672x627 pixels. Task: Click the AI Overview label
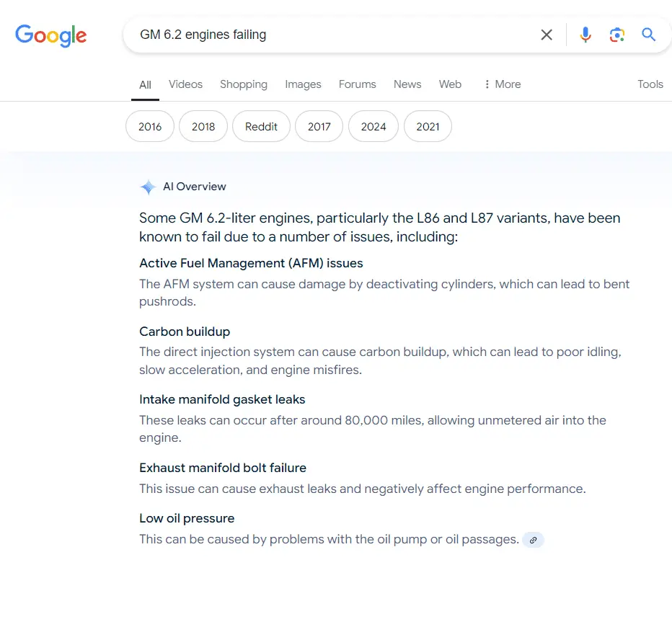195,187
